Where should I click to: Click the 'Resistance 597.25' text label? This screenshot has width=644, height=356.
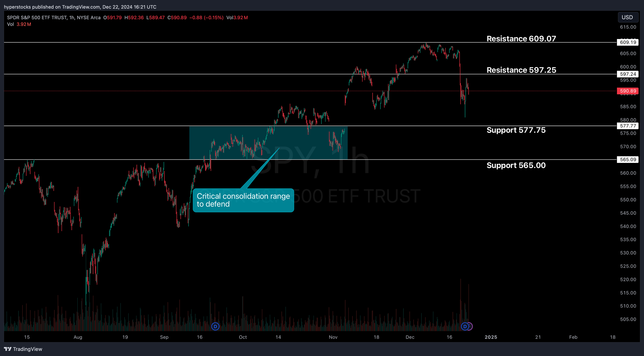tap(521, 70)
